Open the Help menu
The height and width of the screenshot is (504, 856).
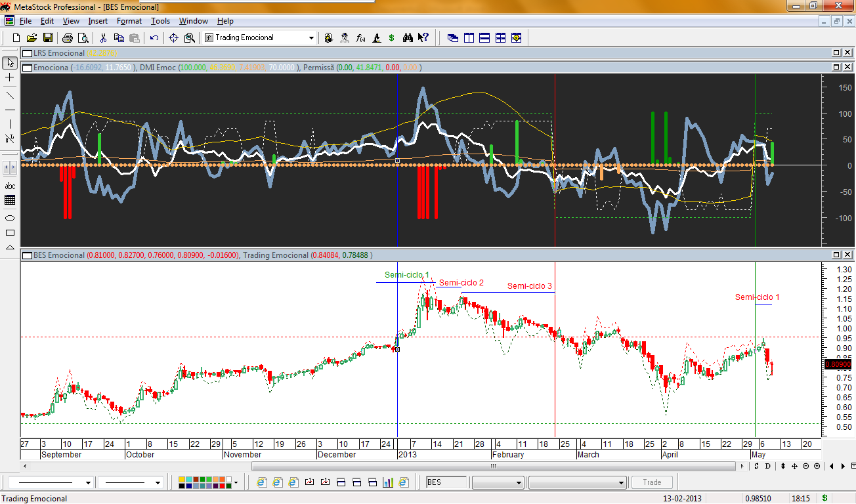[x=225, y=21]
